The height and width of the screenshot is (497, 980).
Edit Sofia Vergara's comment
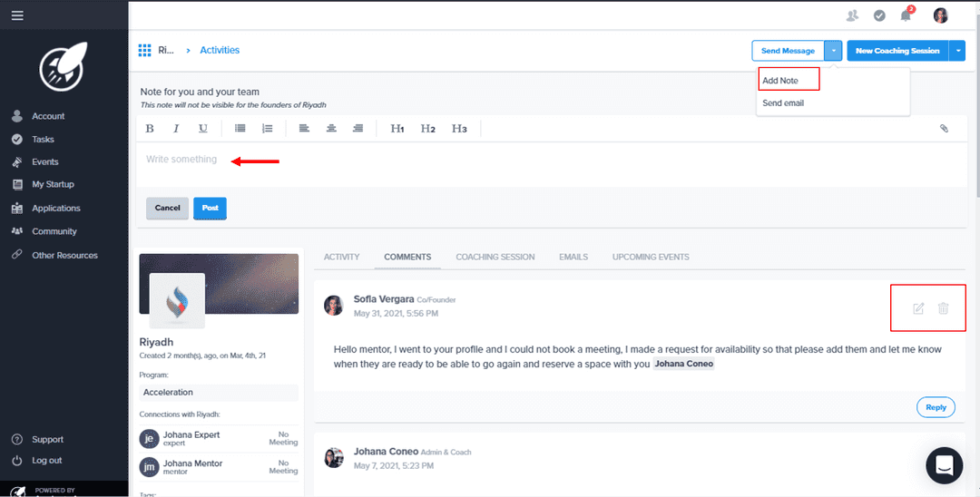coord(918,307)
